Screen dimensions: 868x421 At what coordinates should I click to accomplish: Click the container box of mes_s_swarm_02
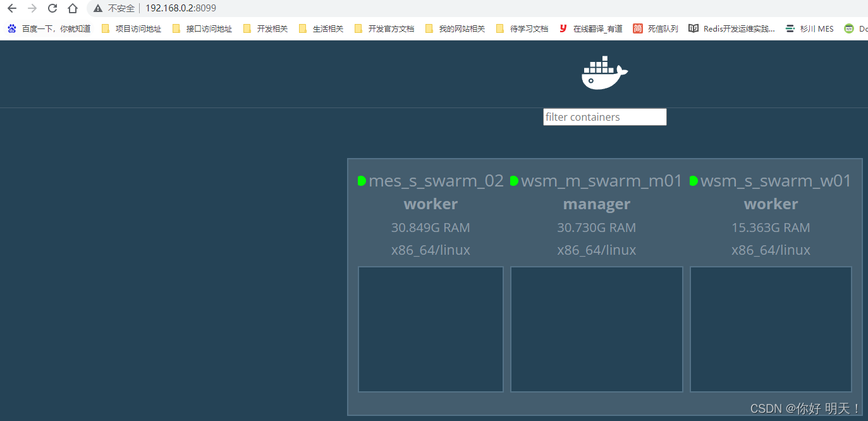click(431, 329)
